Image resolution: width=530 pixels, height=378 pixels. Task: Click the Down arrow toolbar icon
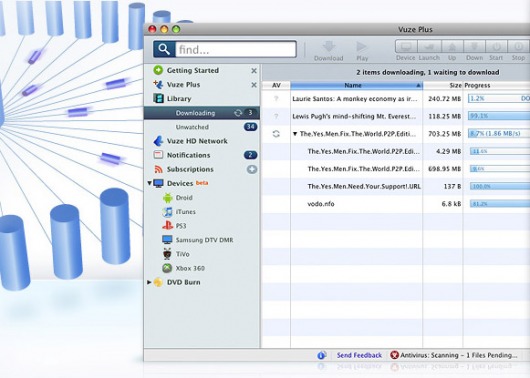[x=474, y=46]
